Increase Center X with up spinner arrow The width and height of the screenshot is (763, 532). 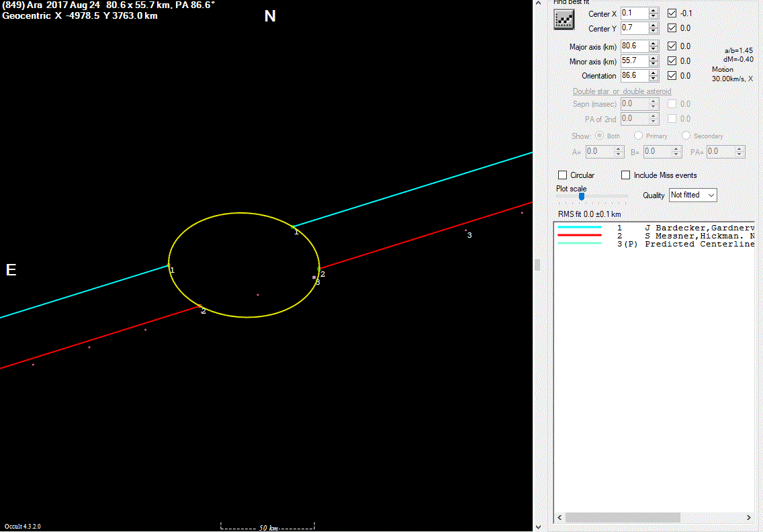pos(654,10)
